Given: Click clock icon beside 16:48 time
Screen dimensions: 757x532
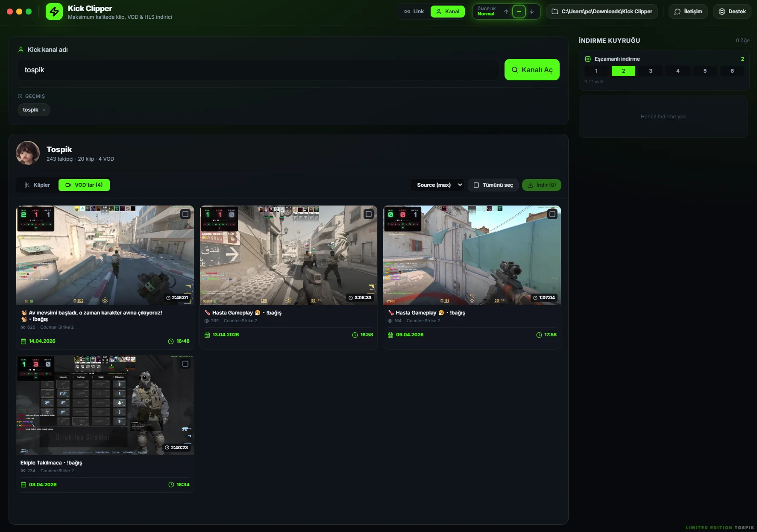Looking at the screenshot, I should [x=171, y=341].
